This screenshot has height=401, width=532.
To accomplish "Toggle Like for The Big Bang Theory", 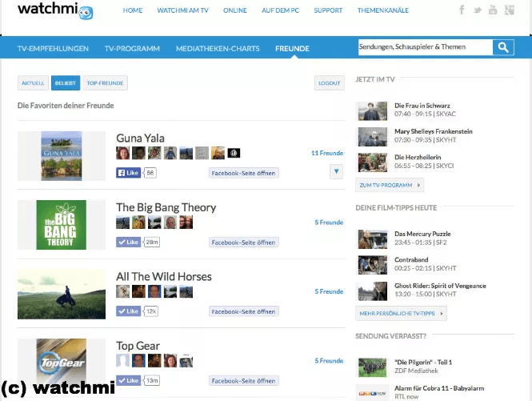I will tap(128, 242).
